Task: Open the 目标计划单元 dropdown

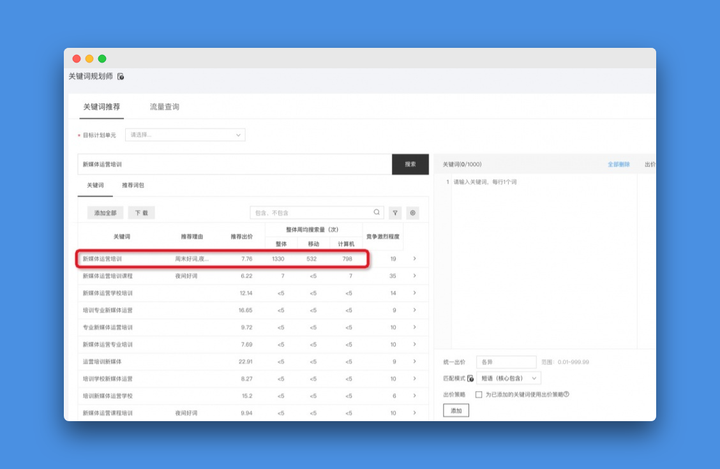Action: point(185,135)
